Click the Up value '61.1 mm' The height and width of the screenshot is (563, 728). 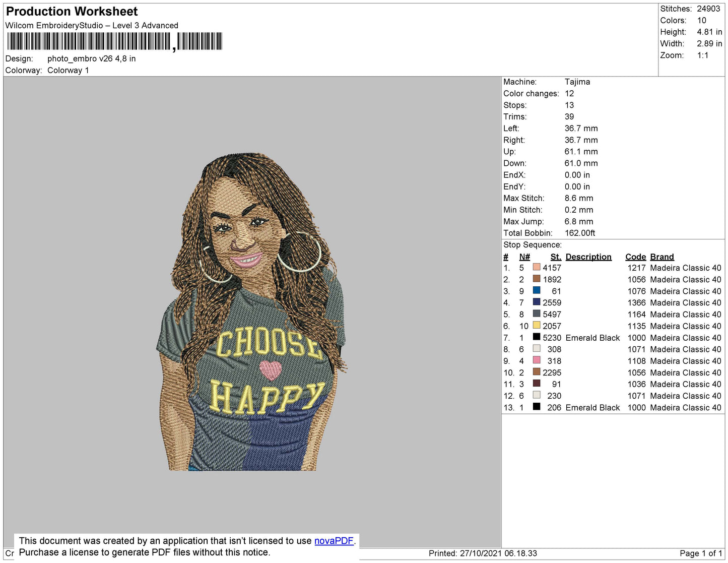click(x=581, y=151)
